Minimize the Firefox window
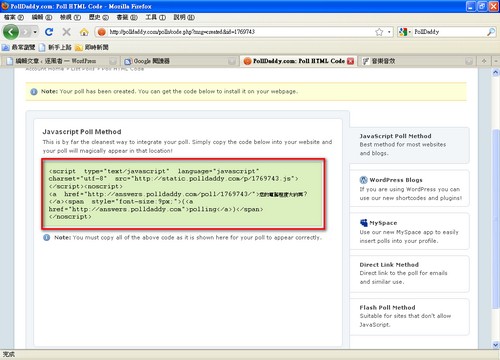This screenshot has height=360, width=500. coord(471,6)
